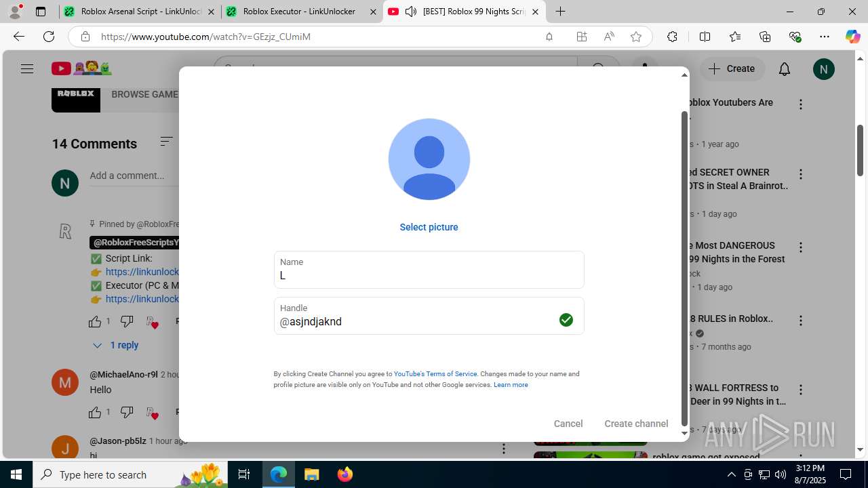This screenshot has width=868, height=488.
Task: View site information lock icon
Action: (x=85, y=37)
